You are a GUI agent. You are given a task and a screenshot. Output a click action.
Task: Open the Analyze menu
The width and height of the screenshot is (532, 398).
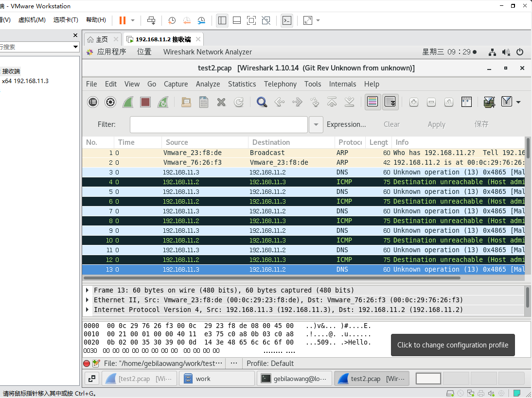click(208, 84)
